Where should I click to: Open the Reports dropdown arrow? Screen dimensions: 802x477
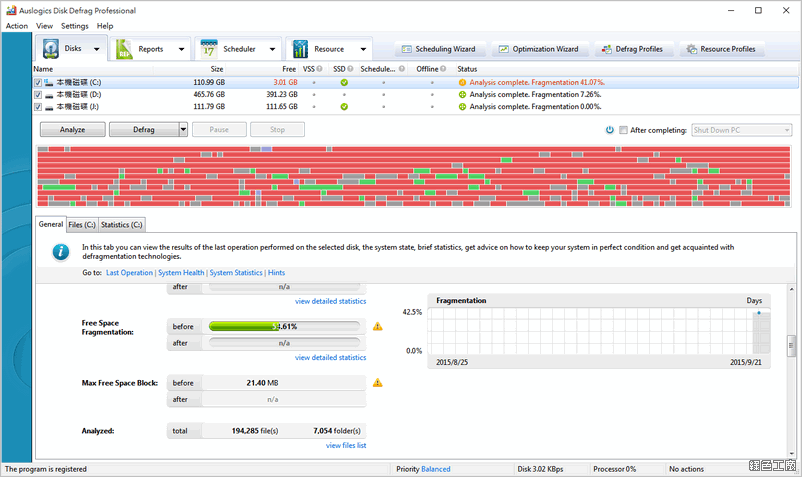point(181,49)
